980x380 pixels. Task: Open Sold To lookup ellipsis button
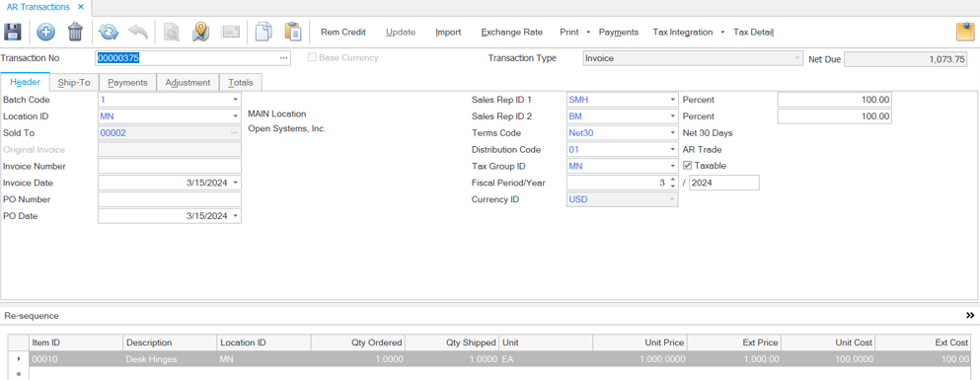(x=234, y=133)
